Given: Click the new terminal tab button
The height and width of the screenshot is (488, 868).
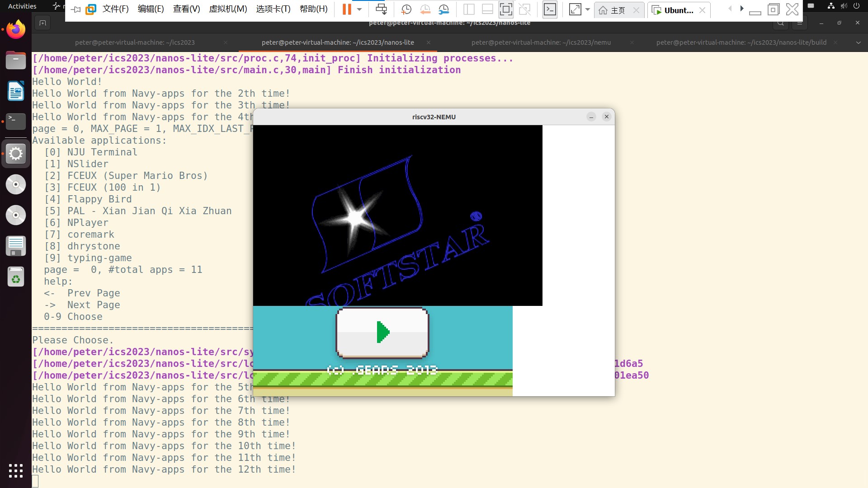Looking at the screenshot, I should [x=42, y=23].
